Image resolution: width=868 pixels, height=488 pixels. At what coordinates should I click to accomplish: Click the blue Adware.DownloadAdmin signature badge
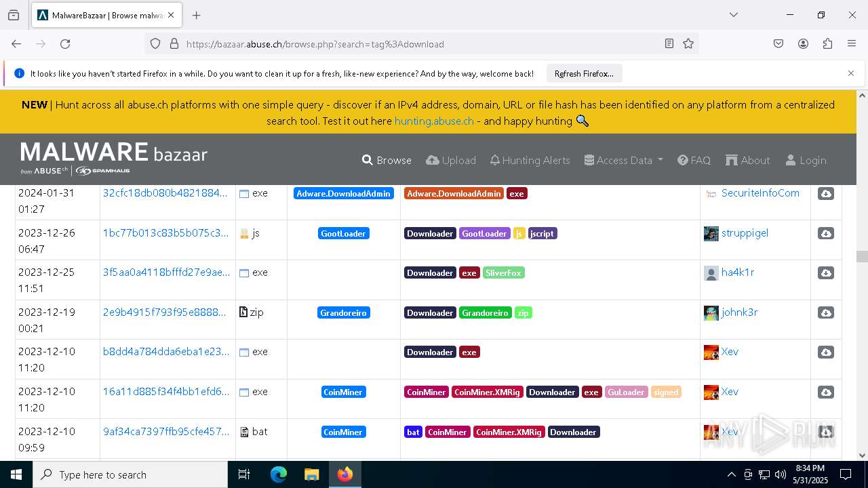tap(344, 194)
